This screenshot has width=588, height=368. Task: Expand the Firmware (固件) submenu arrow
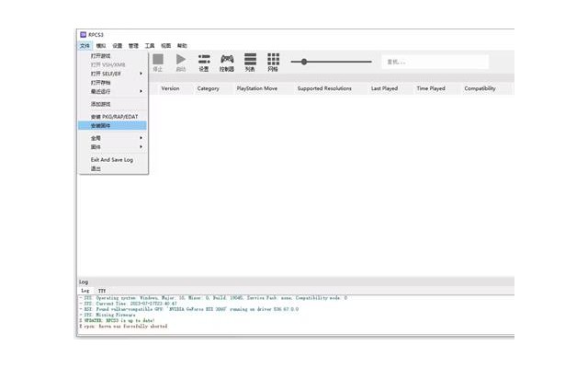(x=141, y=147)
